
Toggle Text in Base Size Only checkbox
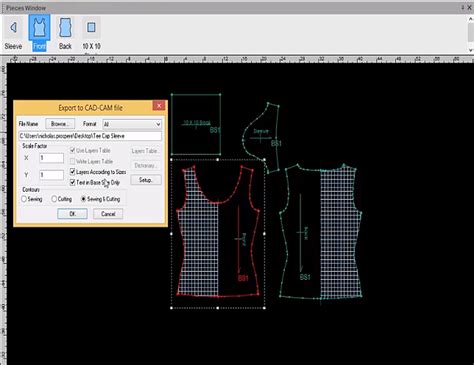coord(72,182)
